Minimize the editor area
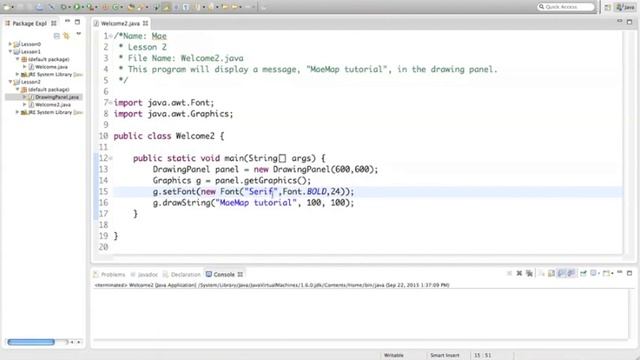This screenshot has width=640, height=360. tap(620, 20)
